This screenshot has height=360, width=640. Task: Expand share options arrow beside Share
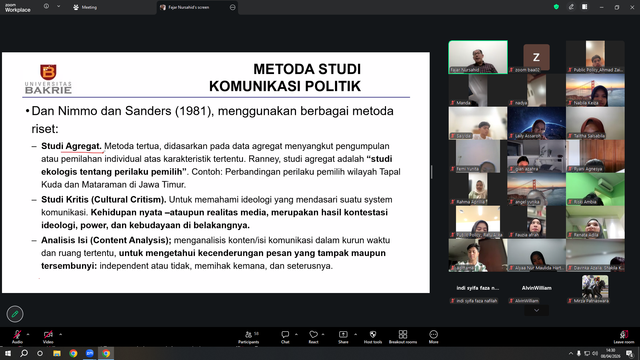click(x=355, y=334)
